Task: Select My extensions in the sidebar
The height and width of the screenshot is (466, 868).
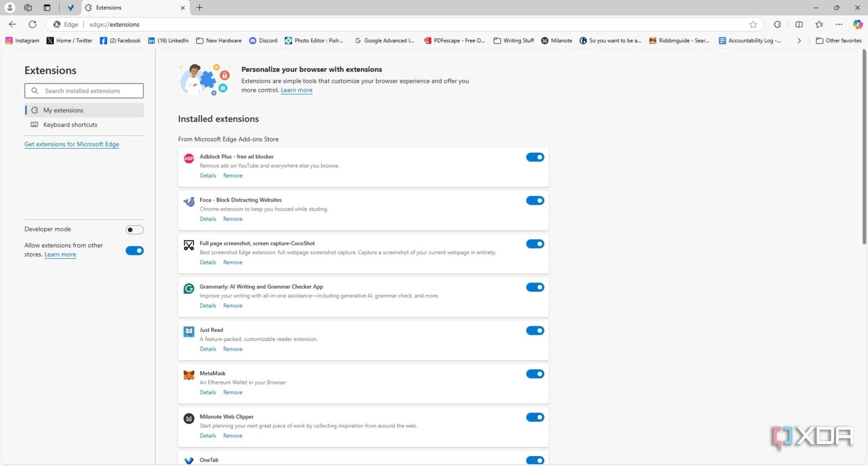Action: click(x=63, y=110)
